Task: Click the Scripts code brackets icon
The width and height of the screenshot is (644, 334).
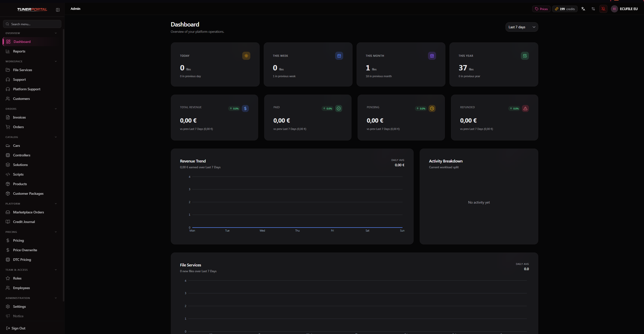Action: pyautogui.click(x=8, y=174)
